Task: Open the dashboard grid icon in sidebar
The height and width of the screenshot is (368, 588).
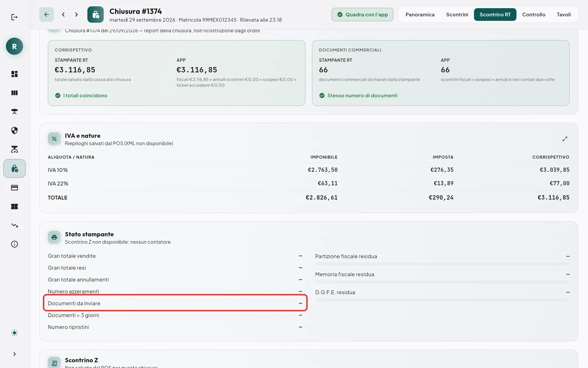Action: coord(14,74)
